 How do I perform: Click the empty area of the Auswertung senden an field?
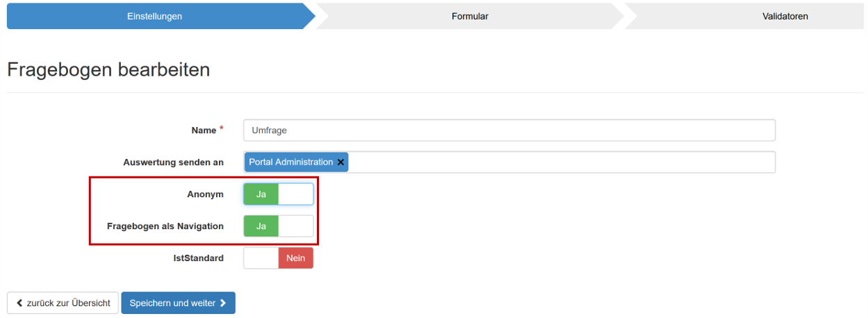tap(556, 162)
